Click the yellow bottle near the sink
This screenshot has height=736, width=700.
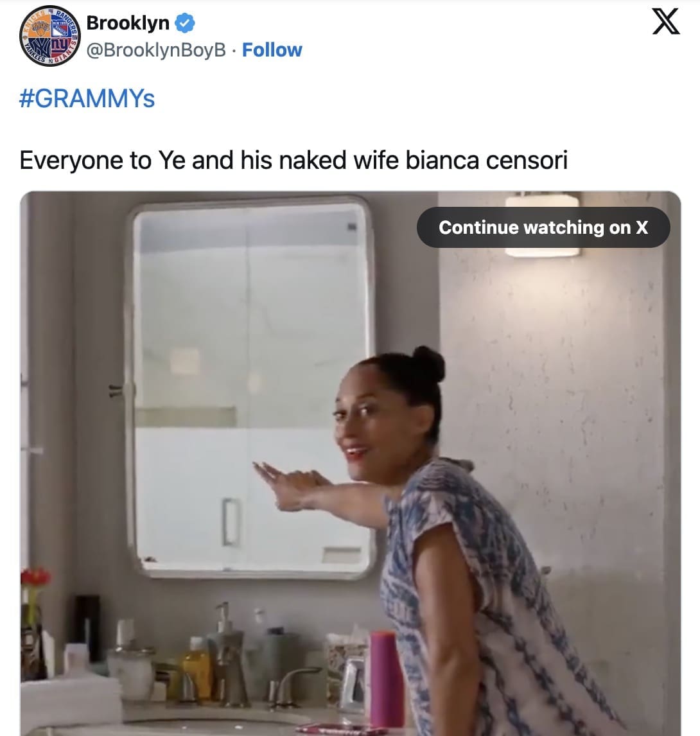click(197, 668)
